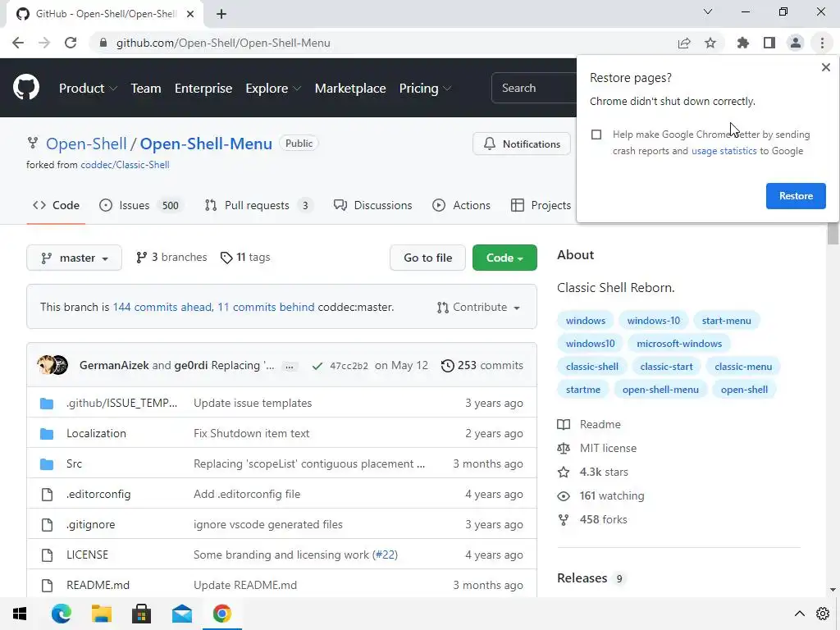
Task: Click the Notifications button
Action: pos(522,144)
